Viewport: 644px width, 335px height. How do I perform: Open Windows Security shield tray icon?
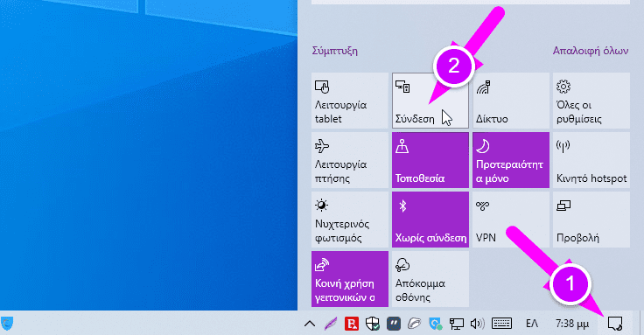pos(373,324)
